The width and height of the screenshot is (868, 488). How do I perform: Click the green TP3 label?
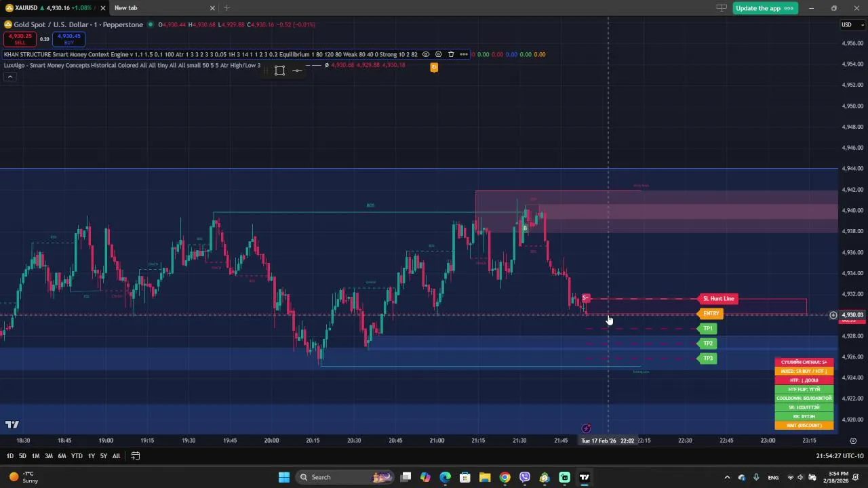tap(707, 359)
